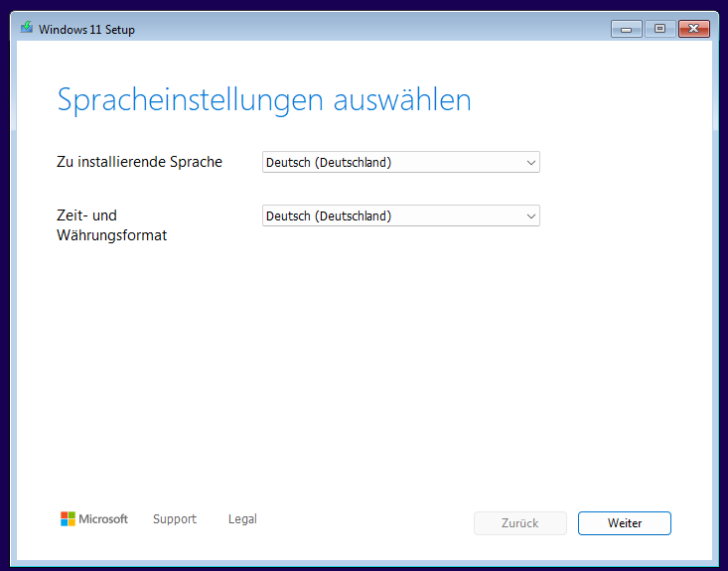The image size is (728, 571).
Task: Maximize the Windows 11 Setup window
Action: click(x=659, y=29)
